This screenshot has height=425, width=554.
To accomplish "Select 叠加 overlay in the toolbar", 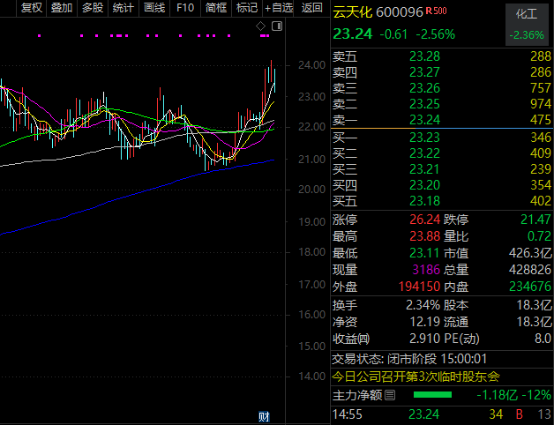I will pos(62,8).
